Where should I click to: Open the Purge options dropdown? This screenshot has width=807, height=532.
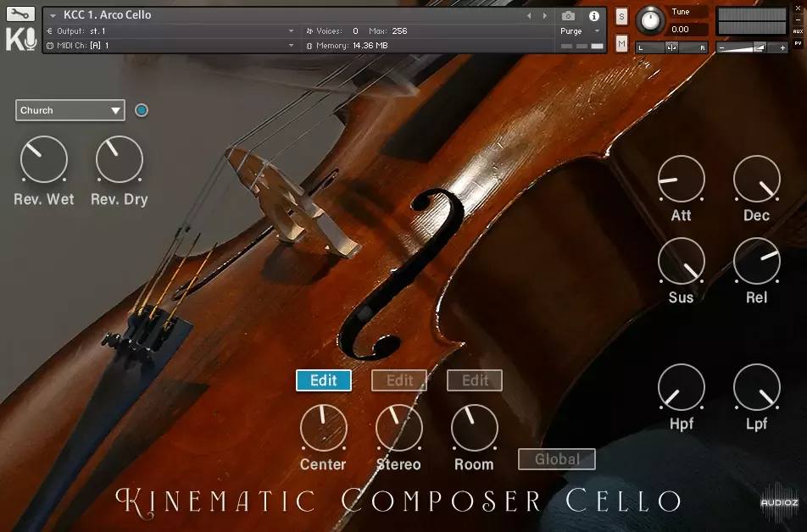[580, 30]
